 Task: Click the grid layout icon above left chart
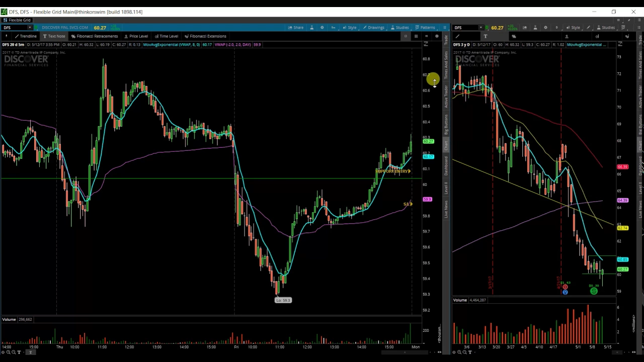pyautogui.click(x=416, y=36)
